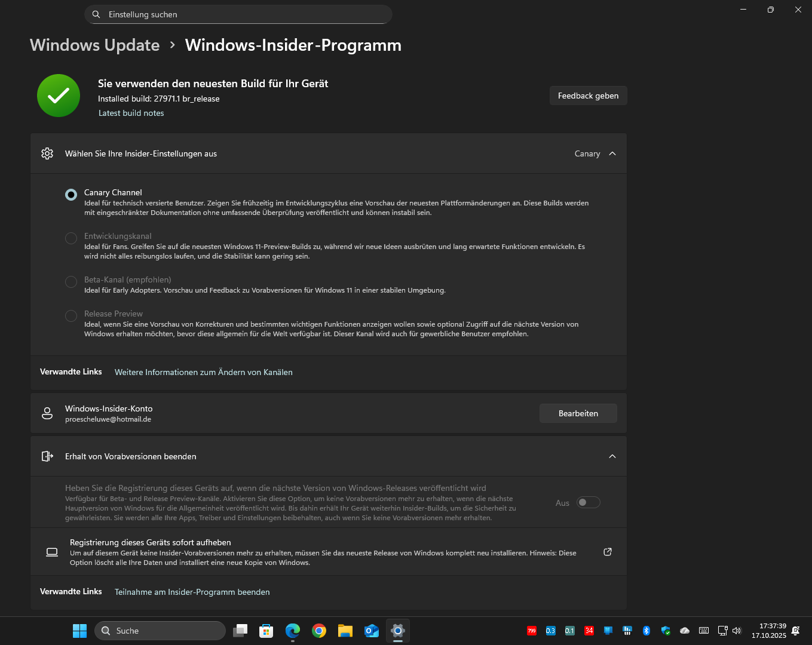
Task: Launch Microsoft Store from the taskbar
Action: pos(266,631)
